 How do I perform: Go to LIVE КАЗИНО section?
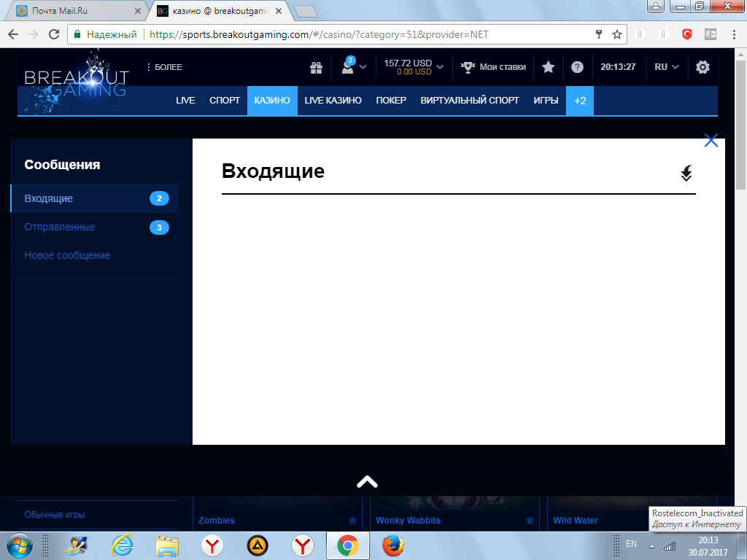click(x=333, y=101)
